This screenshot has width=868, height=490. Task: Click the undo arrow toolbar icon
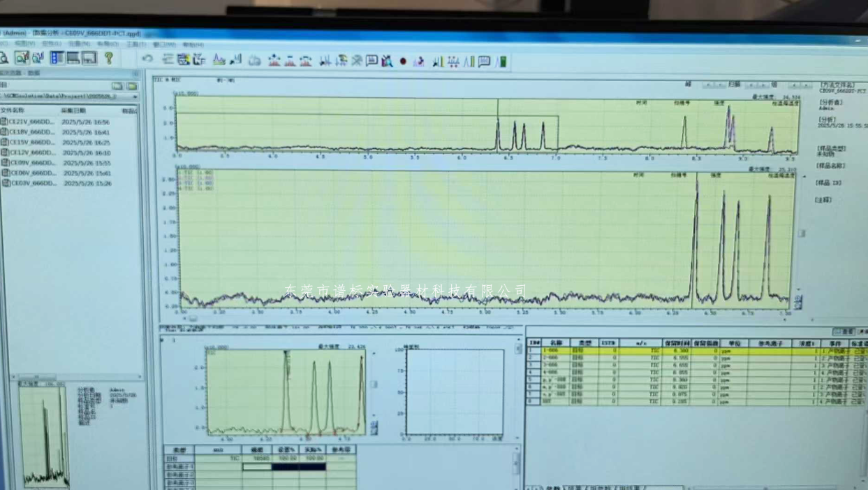coord(147,59)
